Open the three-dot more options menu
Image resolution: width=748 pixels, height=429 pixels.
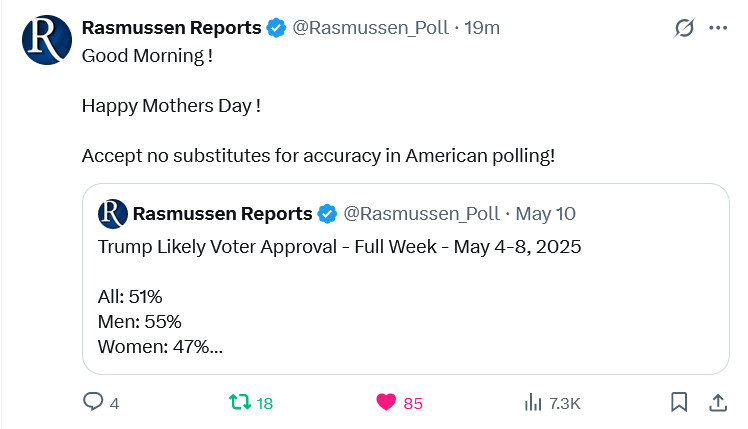click(718, 28)
